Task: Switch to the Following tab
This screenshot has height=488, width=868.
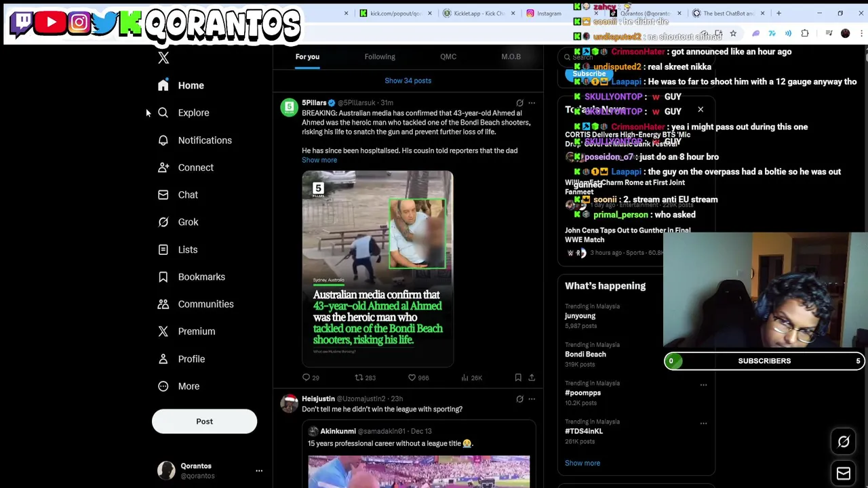Action: tap(380, 57)
